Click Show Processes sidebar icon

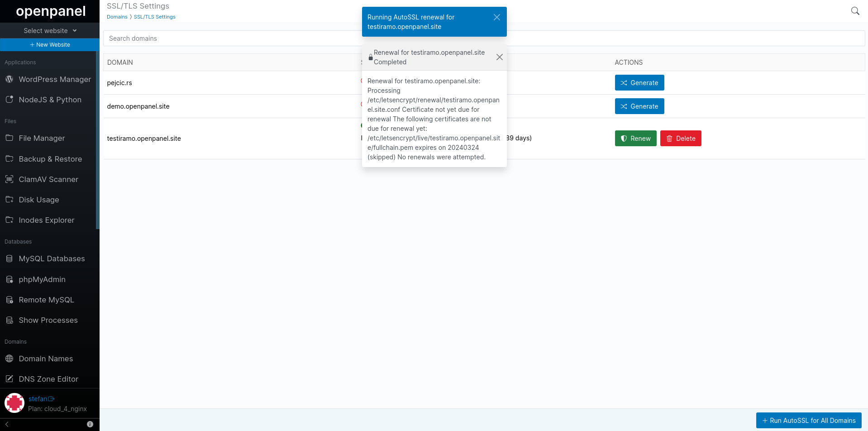9,320
